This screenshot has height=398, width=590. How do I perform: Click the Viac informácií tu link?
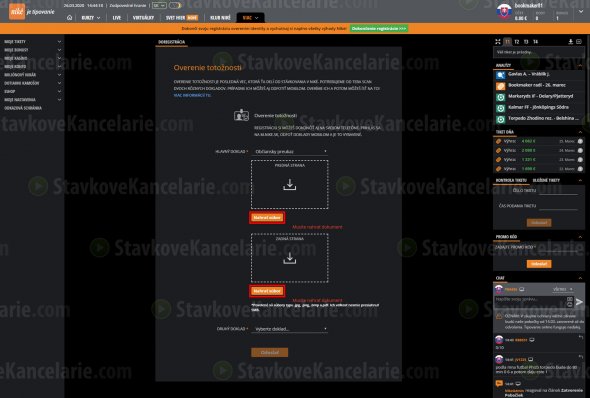[x=192, y=96]
